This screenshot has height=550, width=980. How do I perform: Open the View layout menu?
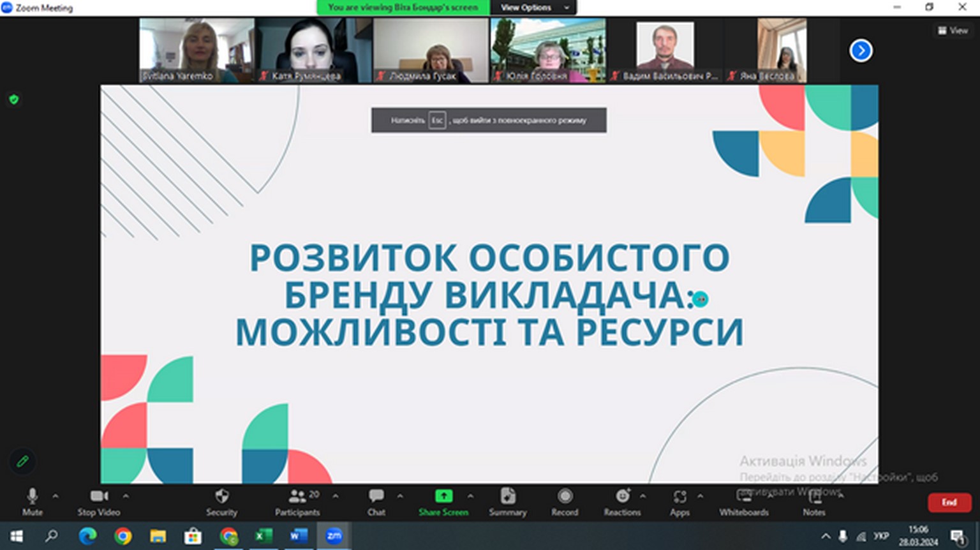[953, 30]
